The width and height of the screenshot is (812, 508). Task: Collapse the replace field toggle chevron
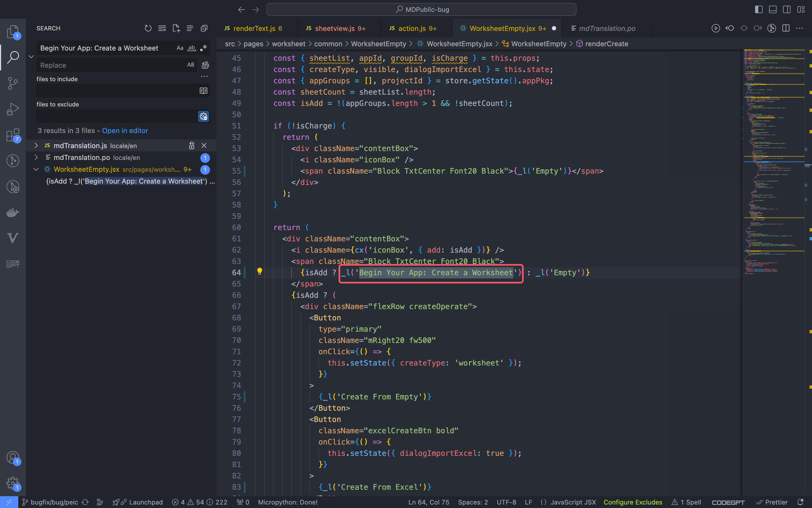pyautogui.click(x=31, y=56)
